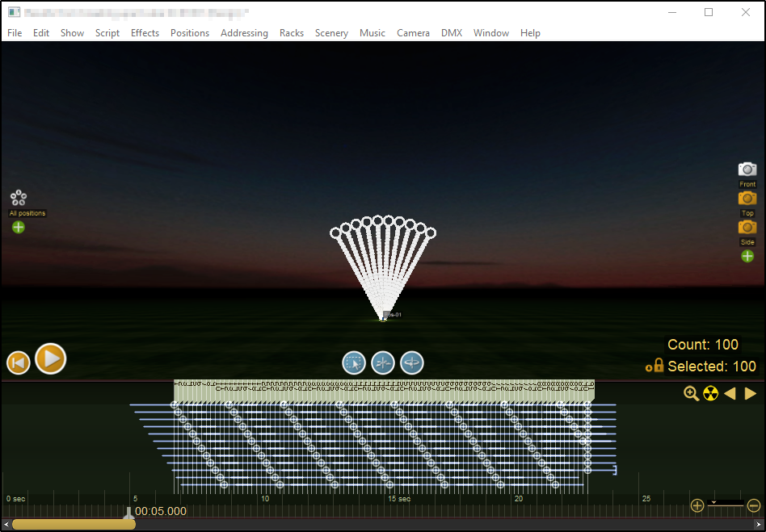Switch to the Top camera view
Viewport: 766px width, 532px height.
tap(747, 198)
